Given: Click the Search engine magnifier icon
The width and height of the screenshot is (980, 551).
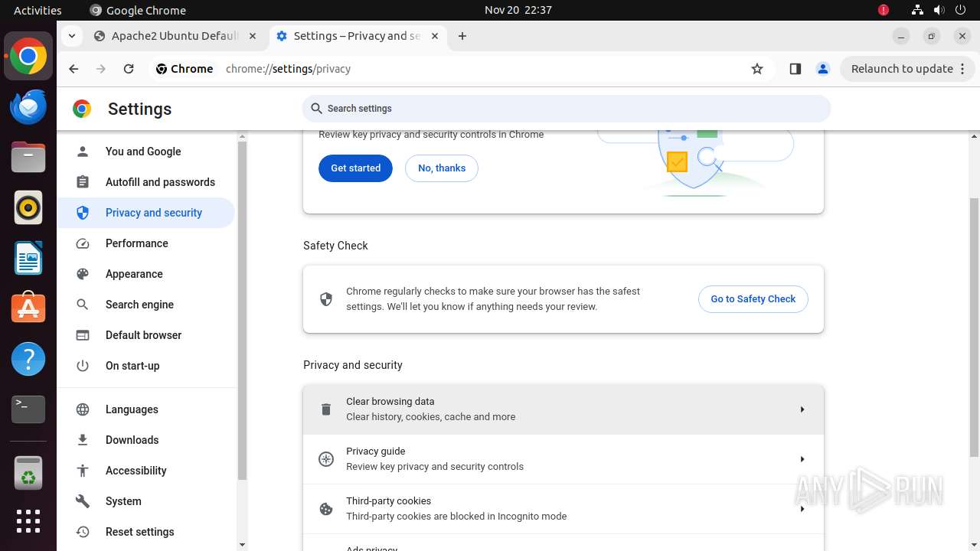Looking at the screenshot, I should pos(83,305).
